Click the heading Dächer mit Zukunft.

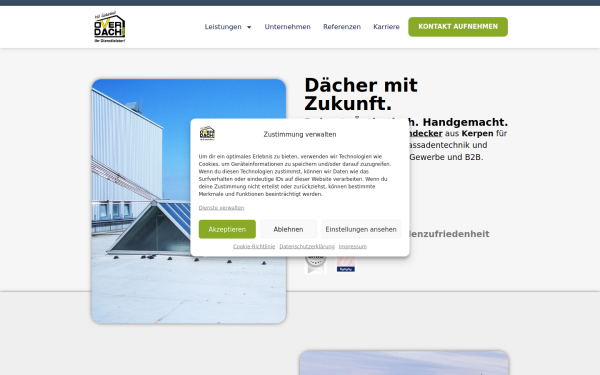[360, 94]
